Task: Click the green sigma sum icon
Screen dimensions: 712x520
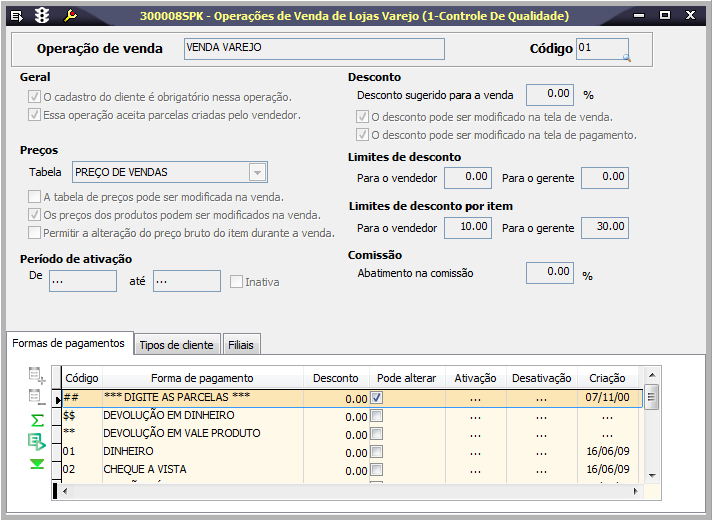Action: click(37, 420)
